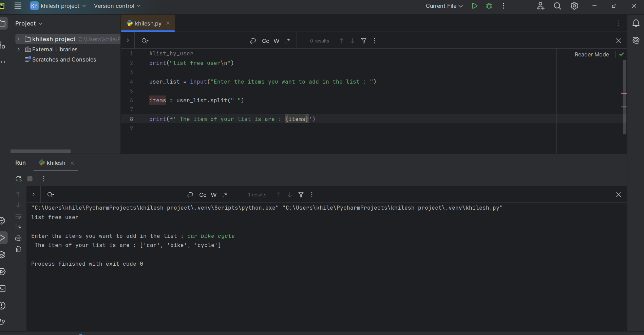Open Terminal tool window
The width and height of the screenshot is (644, 335).
pyautogui.click(x=2, y=289)
